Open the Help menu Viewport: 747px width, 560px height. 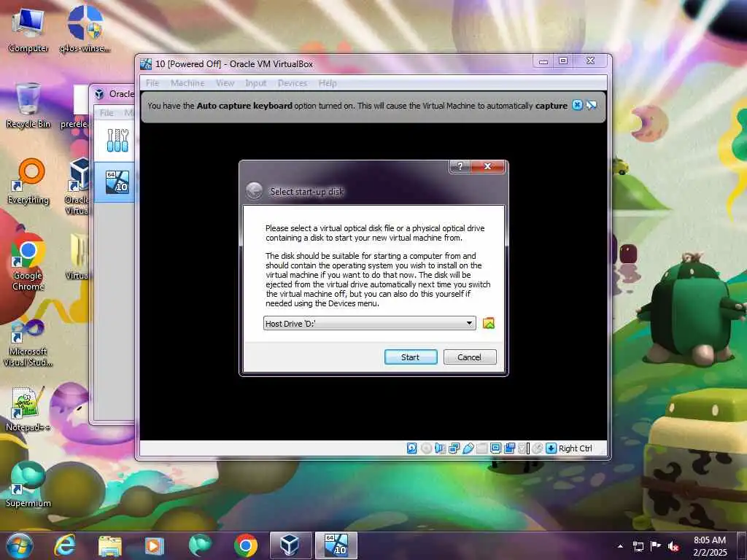(328, 83)
